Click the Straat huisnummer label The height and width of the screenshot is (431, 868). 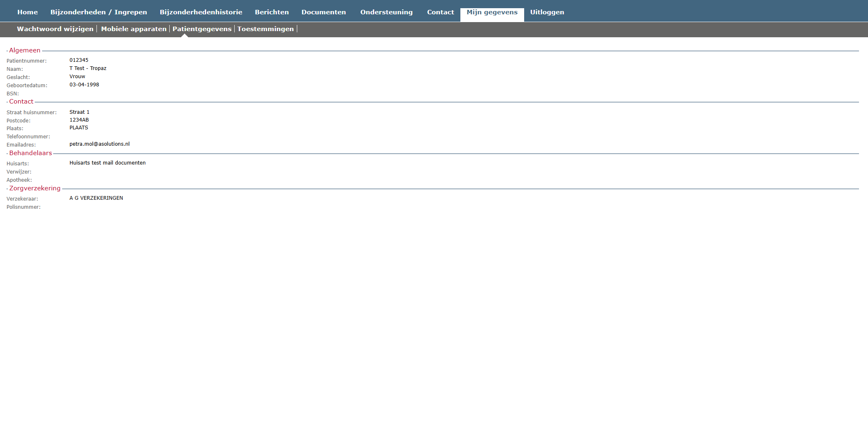coord(31,113)
